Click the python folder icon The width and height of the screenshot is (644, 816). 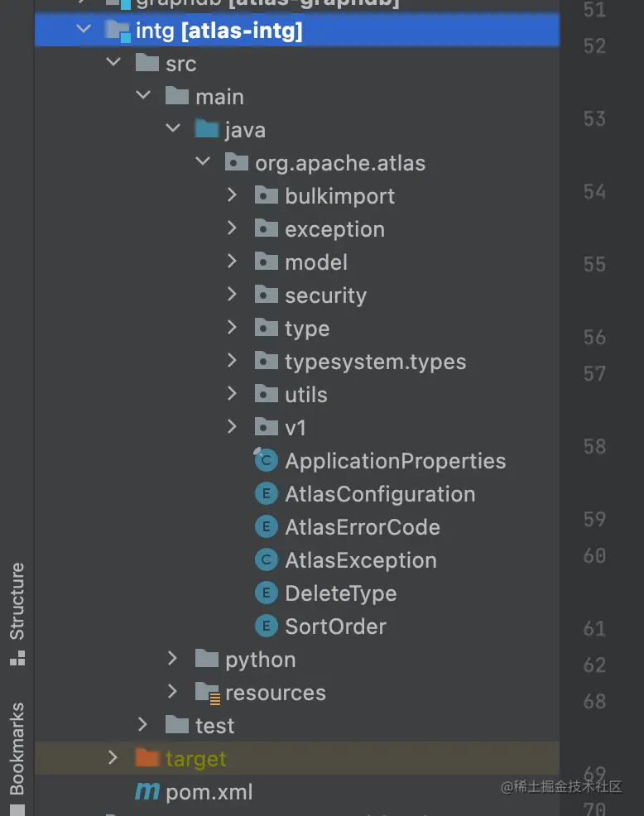click(x=207, y=658)
